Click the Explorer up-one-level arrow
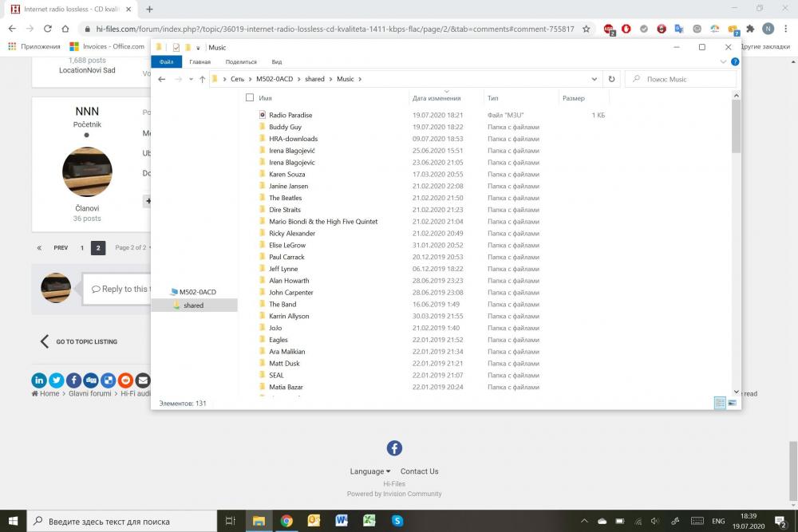Screen dimensions: 798x532 (202, 79)
